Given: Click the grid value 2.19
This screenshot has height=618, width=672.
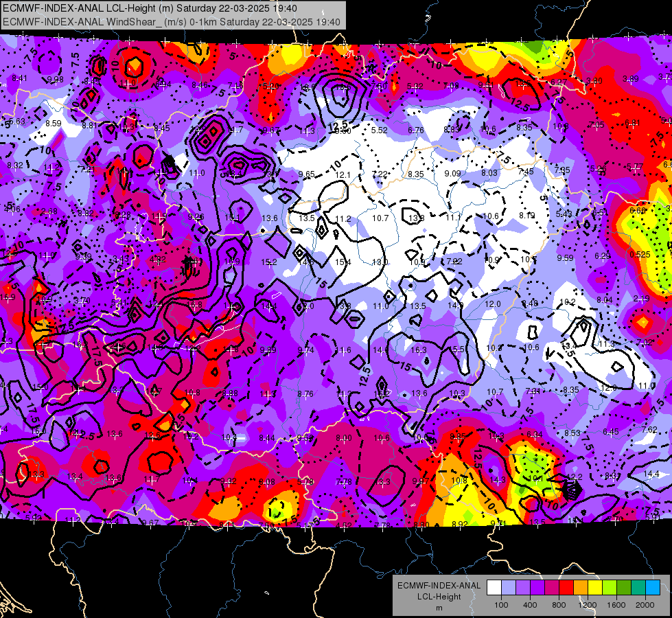Looking at the screenshot, I should click(642, 299).
